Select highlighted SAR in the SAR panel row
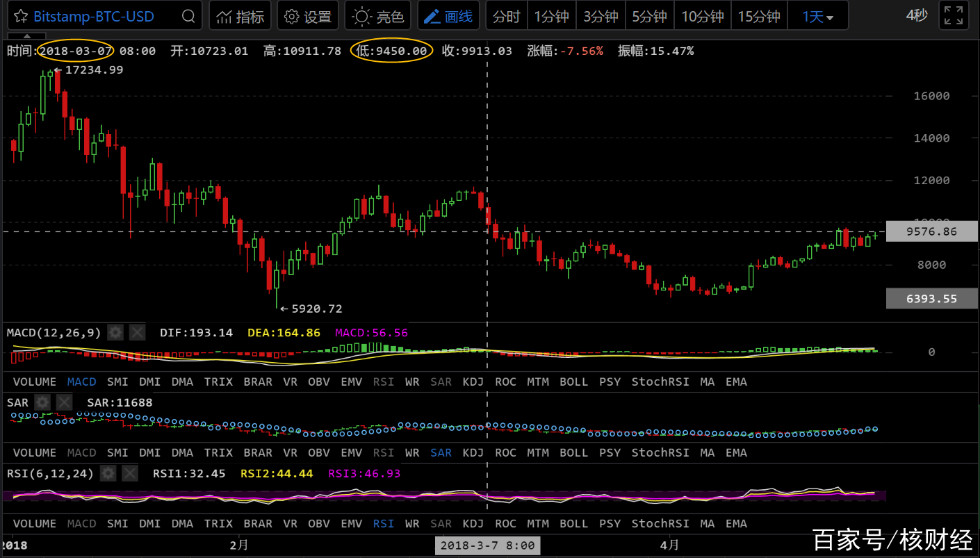 [441, 452]
